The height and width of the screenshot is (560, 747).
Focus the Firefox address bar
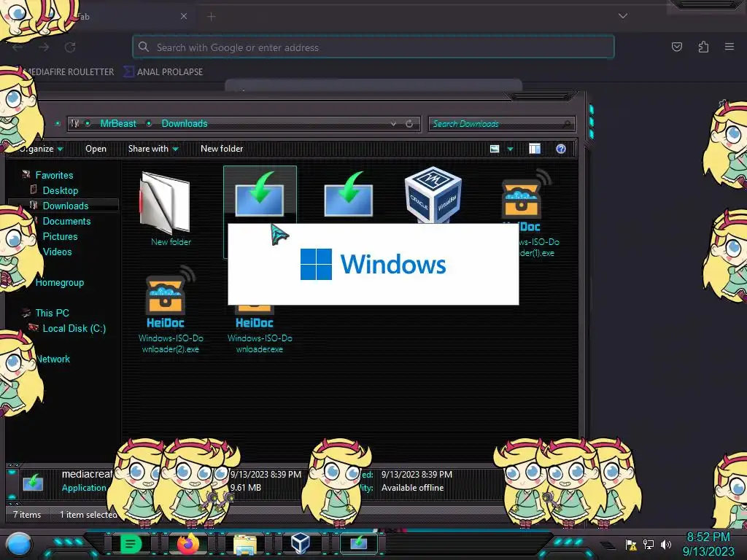373,47
